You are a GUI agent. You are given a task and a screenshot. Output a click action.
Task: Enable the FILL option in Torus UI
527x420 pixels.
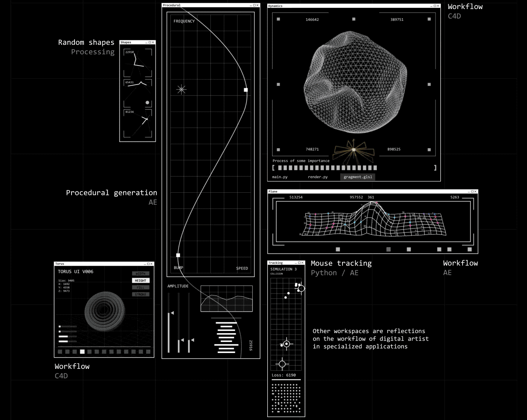[x=140, y=287]
